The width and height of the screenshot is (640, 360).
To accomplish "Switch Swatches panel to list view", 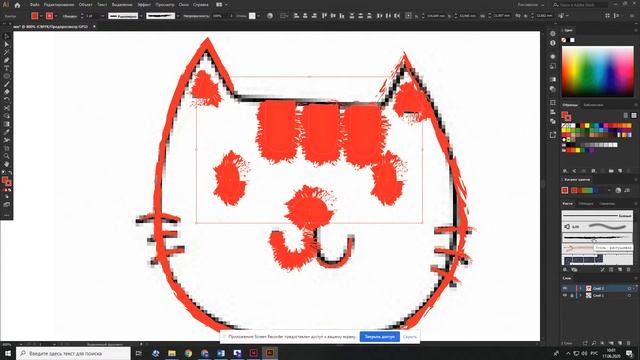I will click(626, 116).
